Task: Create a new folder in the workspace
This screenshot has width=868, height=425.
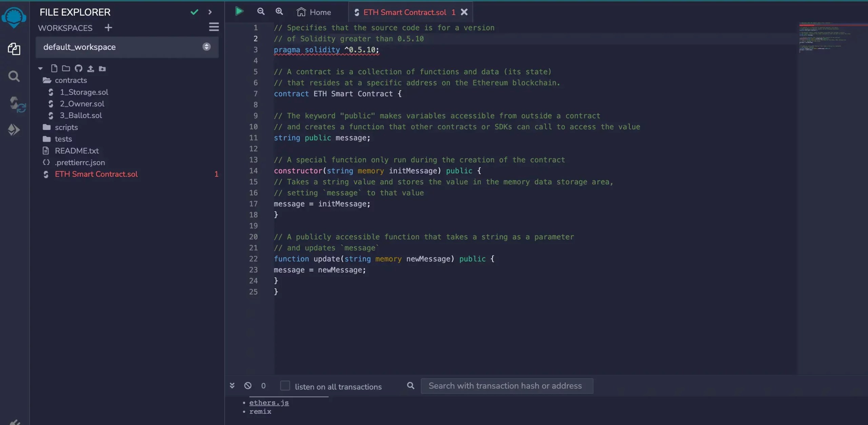Action: (x=66, y=68)
